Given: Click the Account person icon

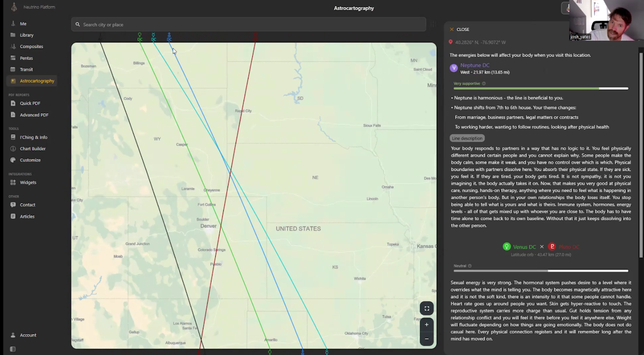Looking at the screenshot, I should pyautogui.click(x=13, y=335).
